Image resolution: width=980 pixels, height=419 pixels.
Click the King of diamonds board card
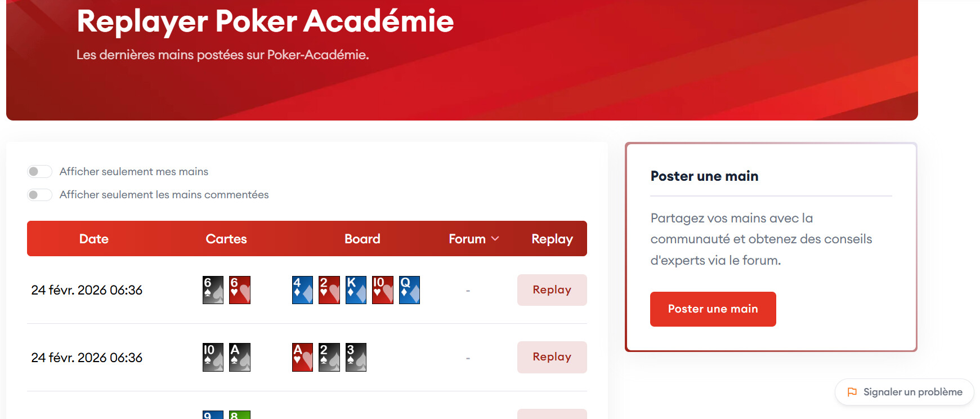pos(356,290)
